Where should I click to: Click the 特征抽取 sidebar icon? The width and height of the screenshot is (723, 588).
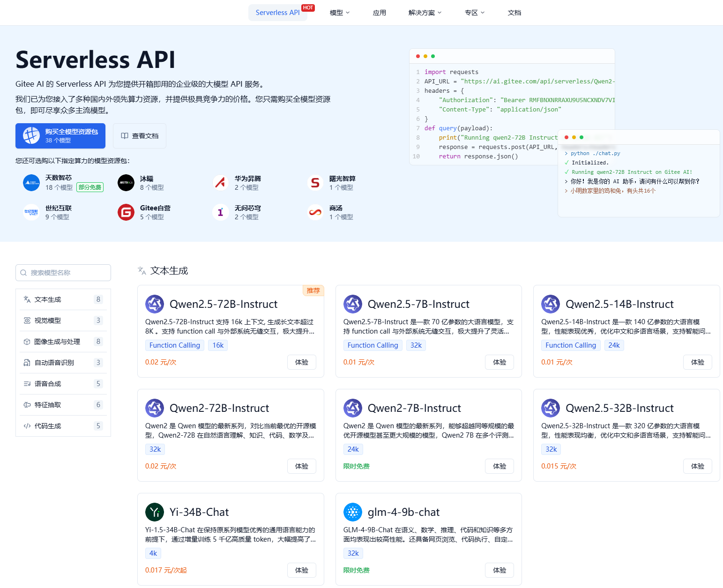click(x=27, y=405)
